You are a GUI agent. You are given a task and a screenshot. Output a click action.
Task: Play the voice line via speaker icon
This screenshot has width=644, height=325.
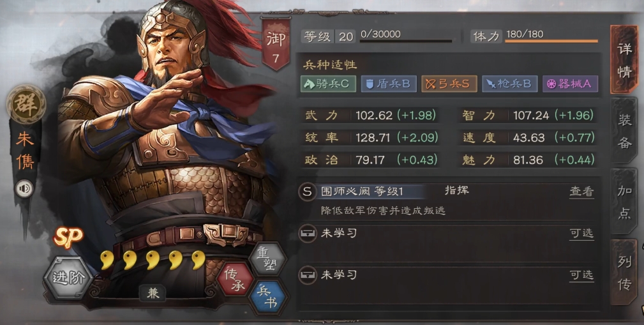pos(25,188)
